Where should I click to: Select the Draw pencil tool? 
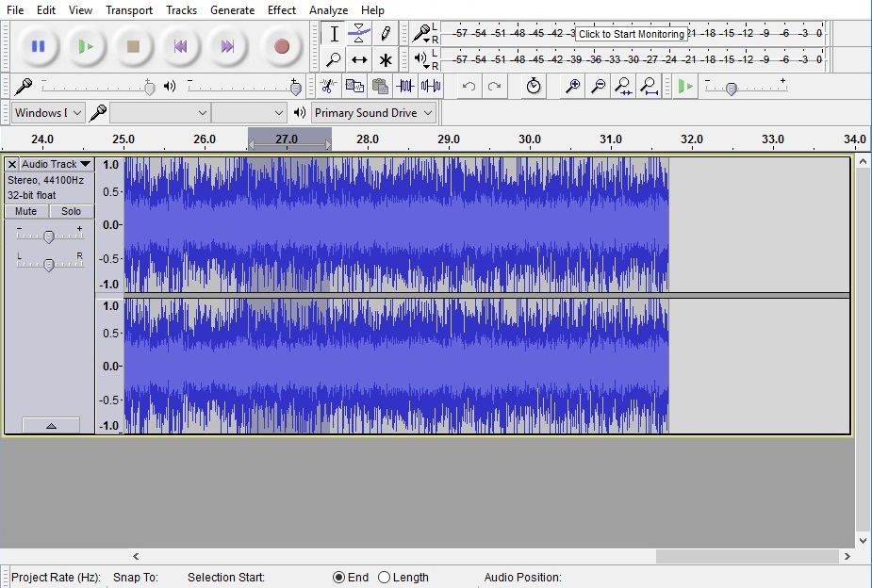[385, 34]
